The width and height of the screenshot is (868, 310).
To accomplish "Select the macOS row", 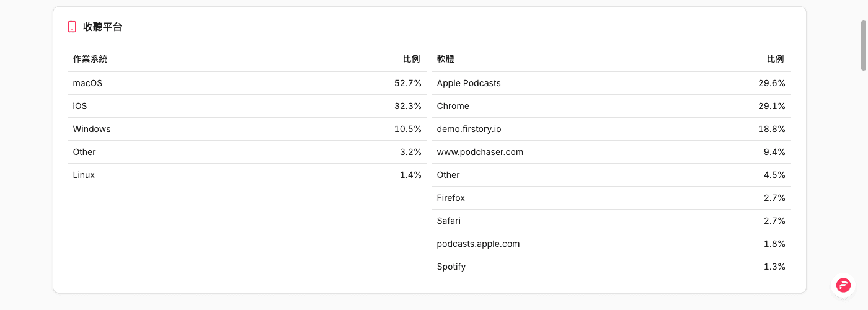I will tap(247, 83).
